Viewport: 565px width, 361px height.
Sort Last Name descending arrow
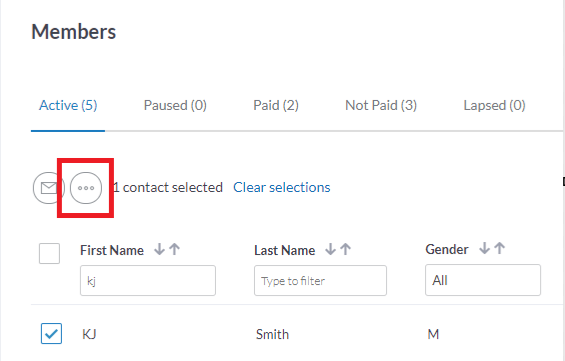coord(330,249)
